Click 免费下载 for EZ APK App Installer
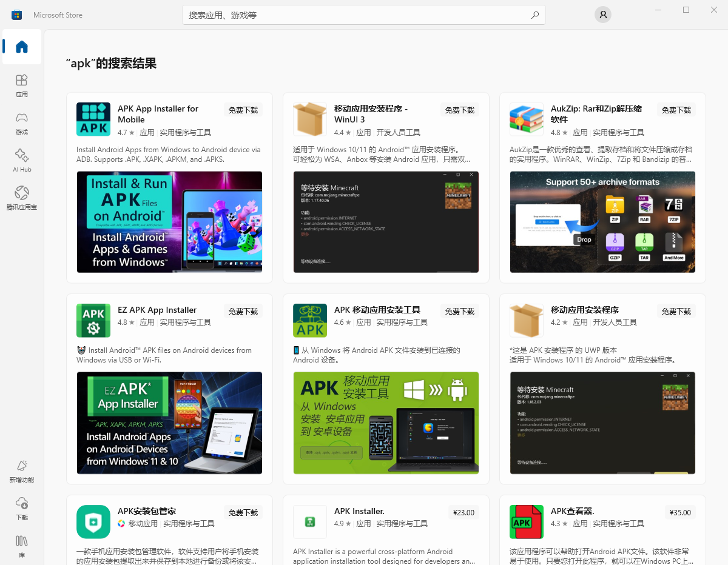 coord(243,311)
